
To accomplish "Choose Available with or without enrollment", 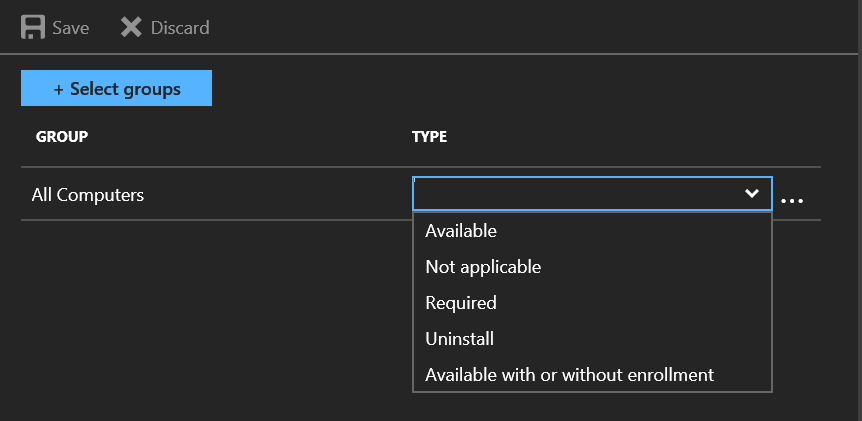I will click(x=569, y=375).
